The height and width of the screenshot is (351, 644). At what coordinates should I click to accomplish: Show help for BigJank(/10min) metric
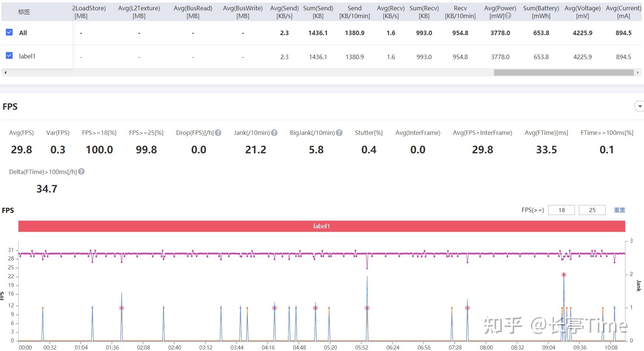339,133
